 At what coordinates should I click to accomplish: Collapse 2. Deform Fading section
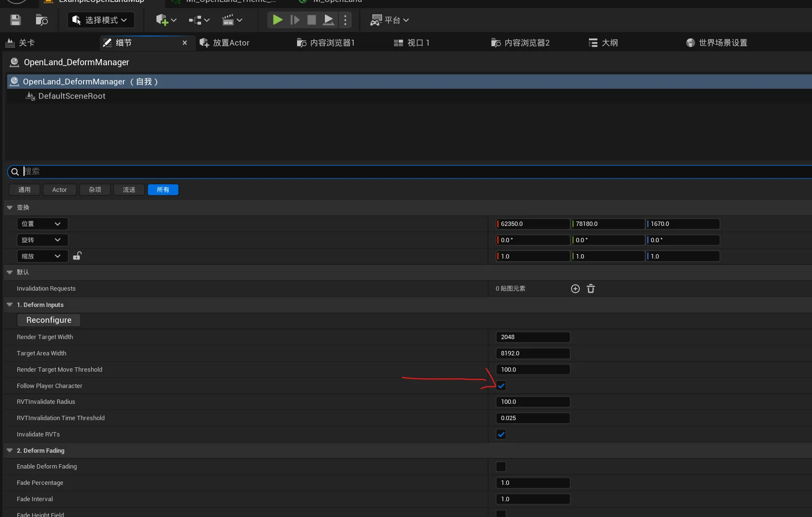coord(10,451)
